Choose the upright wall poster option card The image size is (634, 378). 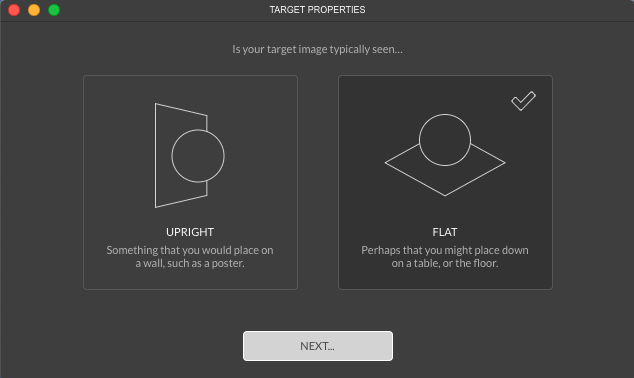click(x=190, y=182)
